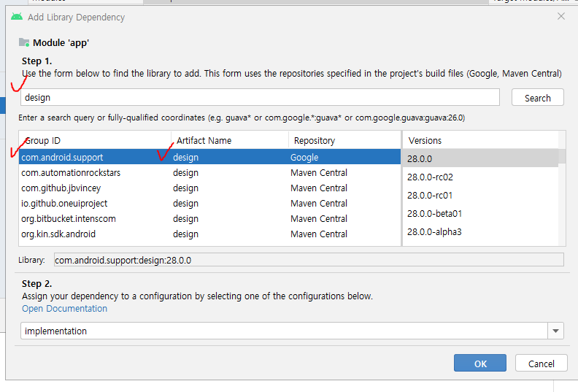Click the Android icon in the dialog title
The height and width of the screenshot is (392, 578).
(x=17, y=17)
